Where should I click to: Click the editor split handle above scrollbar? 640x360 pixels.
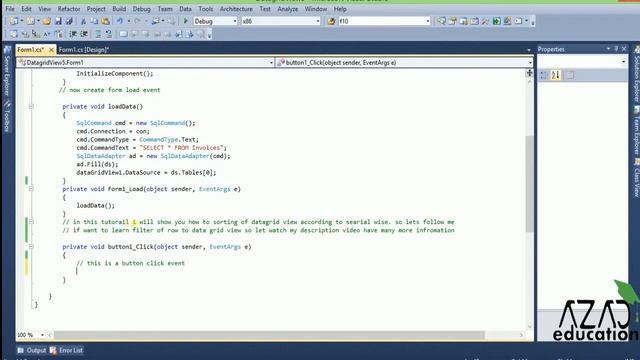click(x=529, y=73)
